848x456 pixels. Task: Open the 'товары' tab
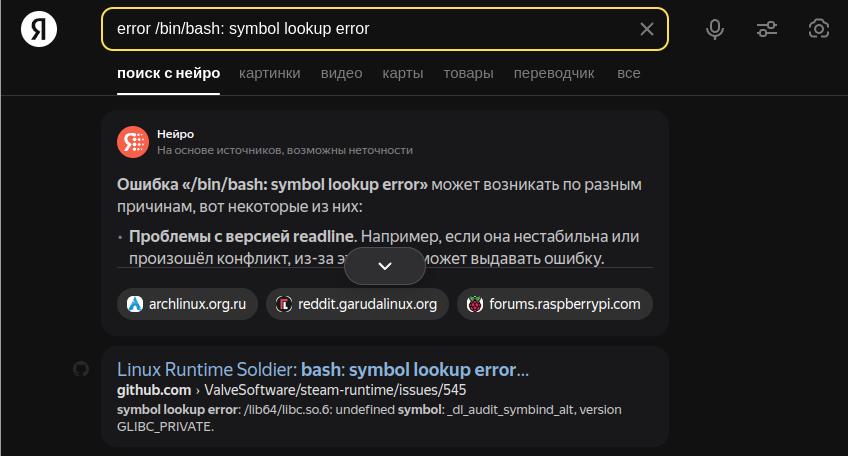tap(468, 73)
